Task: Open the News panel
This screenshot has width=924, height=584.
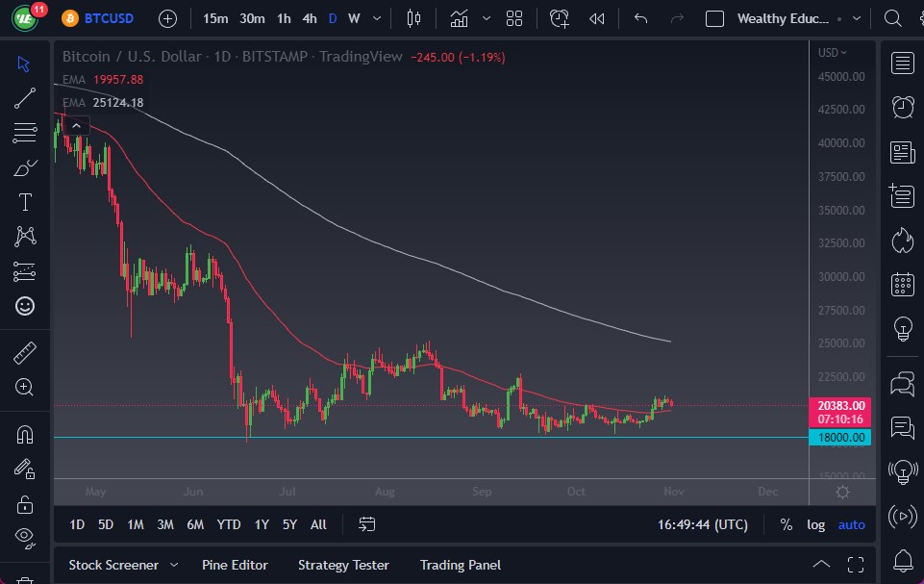Action: pyautogui.click(x=902, y=151)
